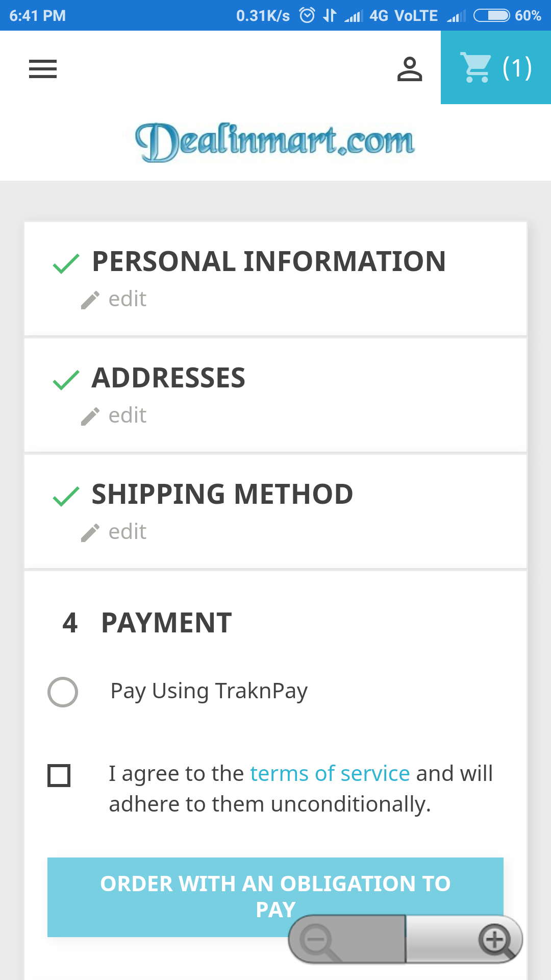
Task: Expand the Addresses step heading
Action: click(x=168, y=378)
